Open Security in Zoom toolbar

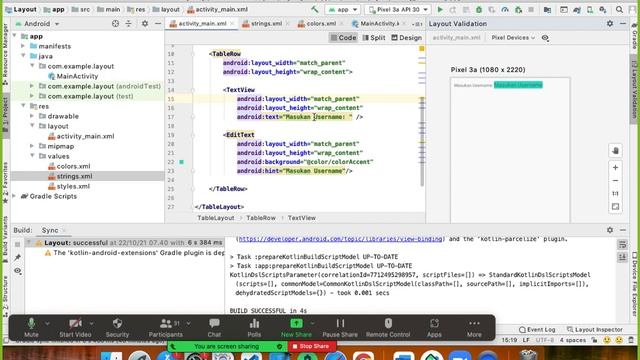[x=117, y=328]
